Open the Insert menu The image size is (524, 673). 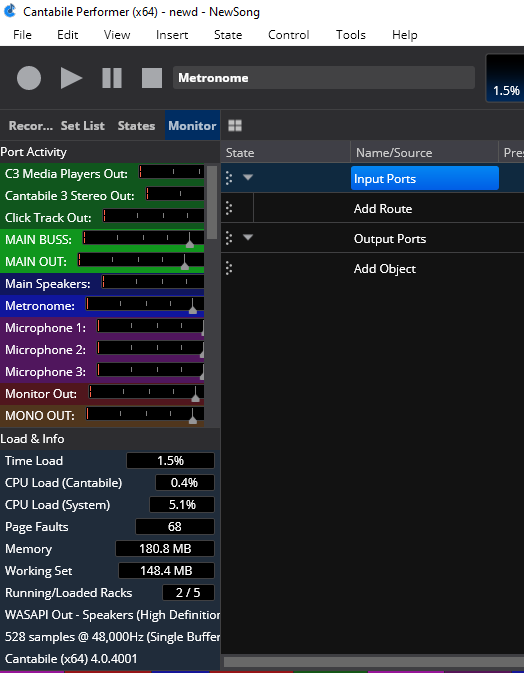click(x=172, y=35)
